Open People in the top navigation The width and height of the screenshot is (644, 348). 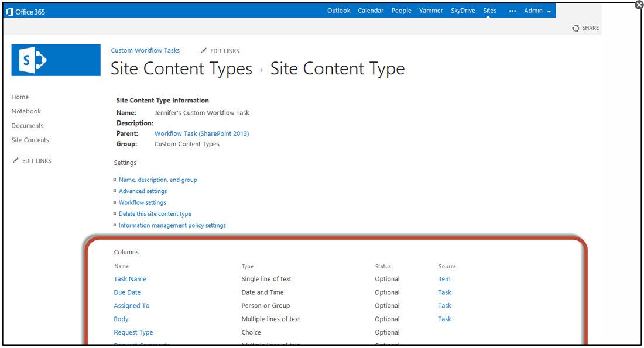pos(401,11)
